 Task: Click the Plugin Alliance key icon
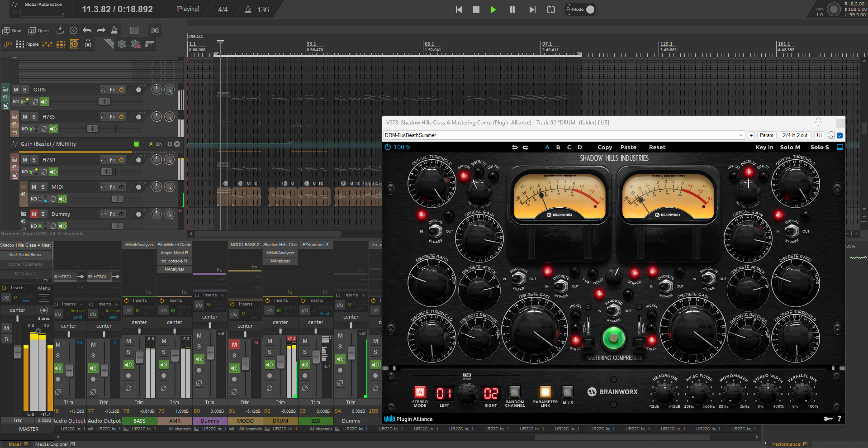coord(828,419)
